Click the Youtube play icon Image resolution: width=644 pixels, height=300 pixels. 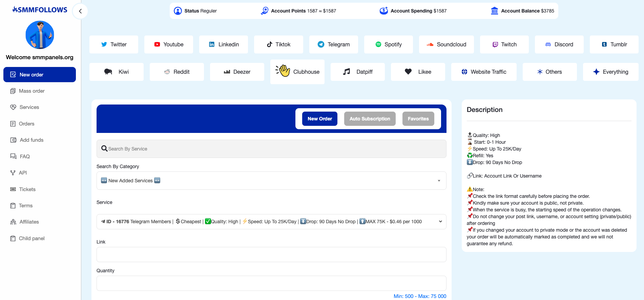click(157, 44)
